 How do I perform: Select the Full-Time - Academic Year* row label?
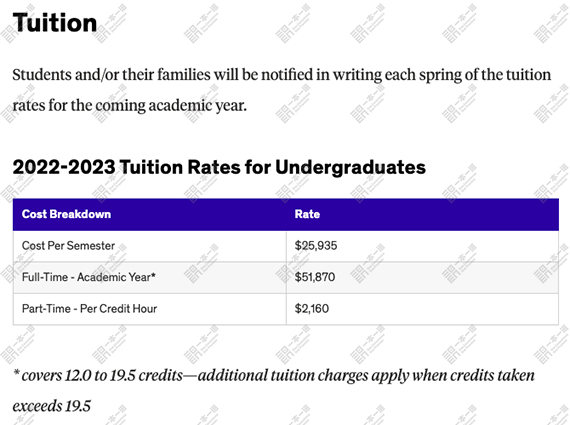pyautogui.click(x=89, y=277)
